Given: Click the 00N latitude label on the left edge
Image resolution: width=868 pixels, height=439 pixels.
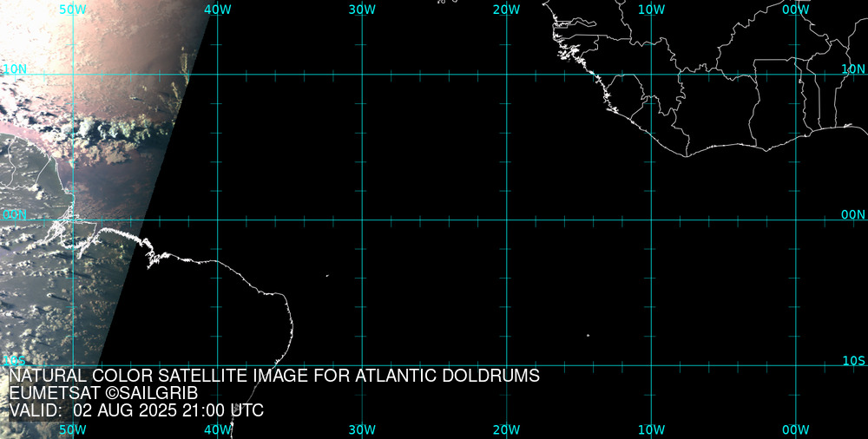Looking at the screenshot, I should pyautogui.click(x=15, y=215).
